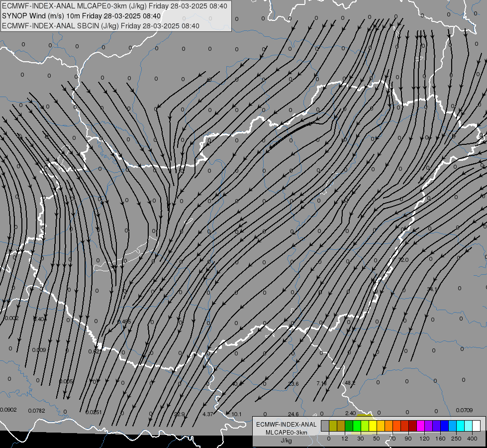Click the legend tick label 250
This screenshot has width=487, height=448.
click(x=456, y=439)
